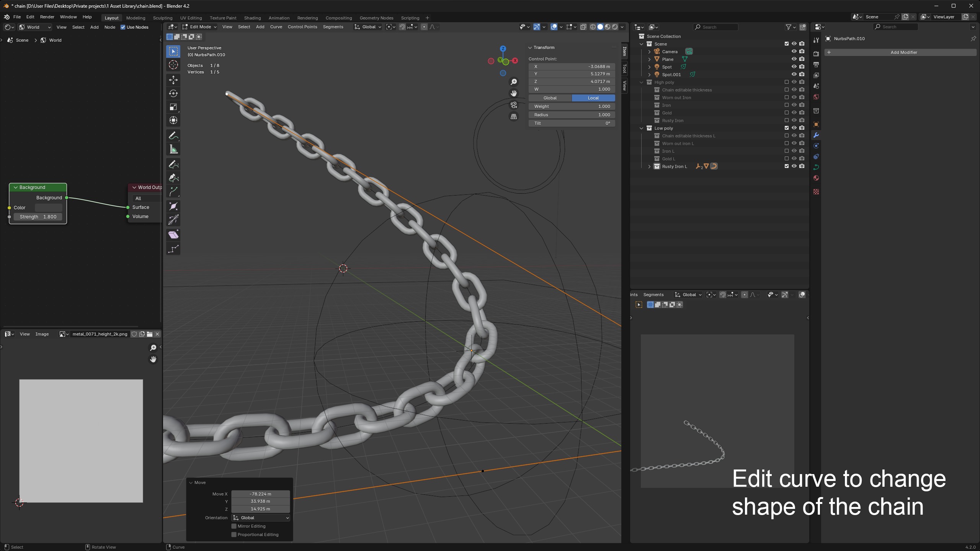The image size is (980, 551).
Task: Set control point space to Local
Action: (593, 98)
